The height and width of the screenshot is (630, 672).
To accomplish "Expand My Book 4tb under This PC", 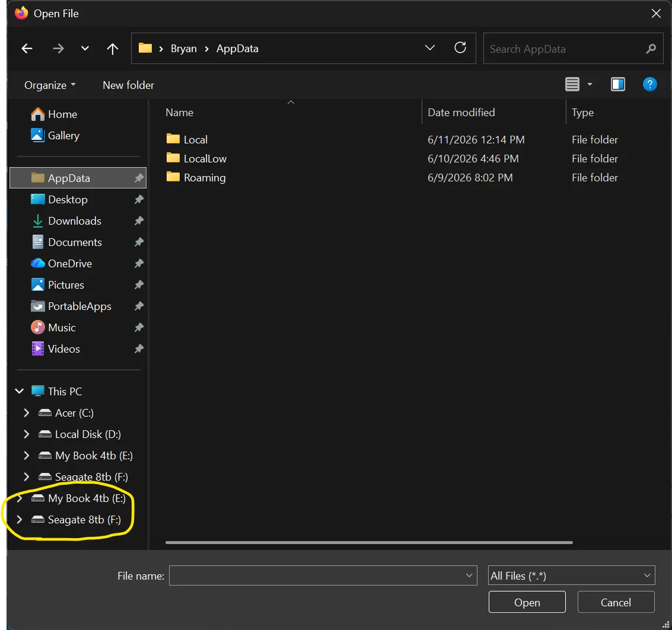I will coord(27,456).
